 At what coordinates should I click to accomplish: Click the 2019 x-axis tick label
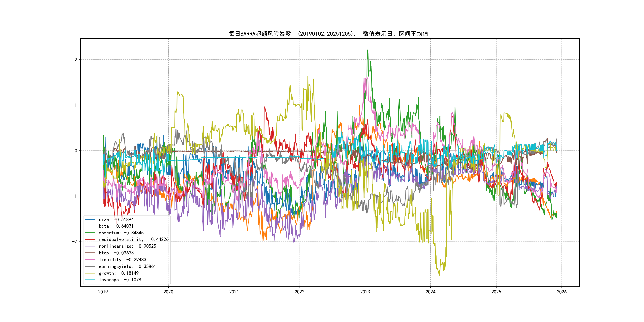pyautogui.click(x=103, y=292)
